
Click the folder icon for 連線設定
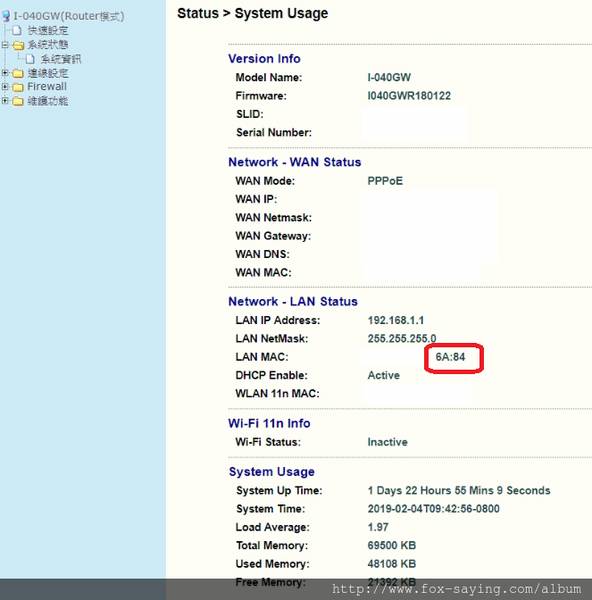[18, 73]
